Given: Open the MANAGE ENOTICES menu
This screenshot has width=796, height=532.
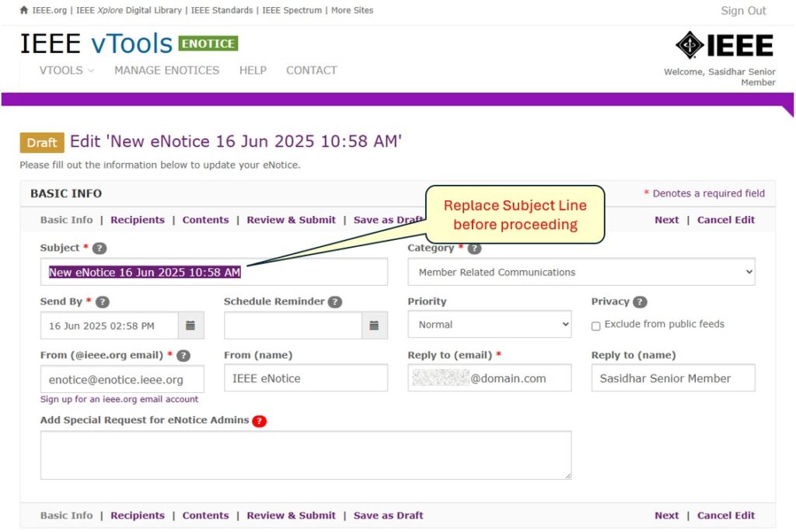Looking at the screenshot, I should pyautogui.click(x=166, y=71).
